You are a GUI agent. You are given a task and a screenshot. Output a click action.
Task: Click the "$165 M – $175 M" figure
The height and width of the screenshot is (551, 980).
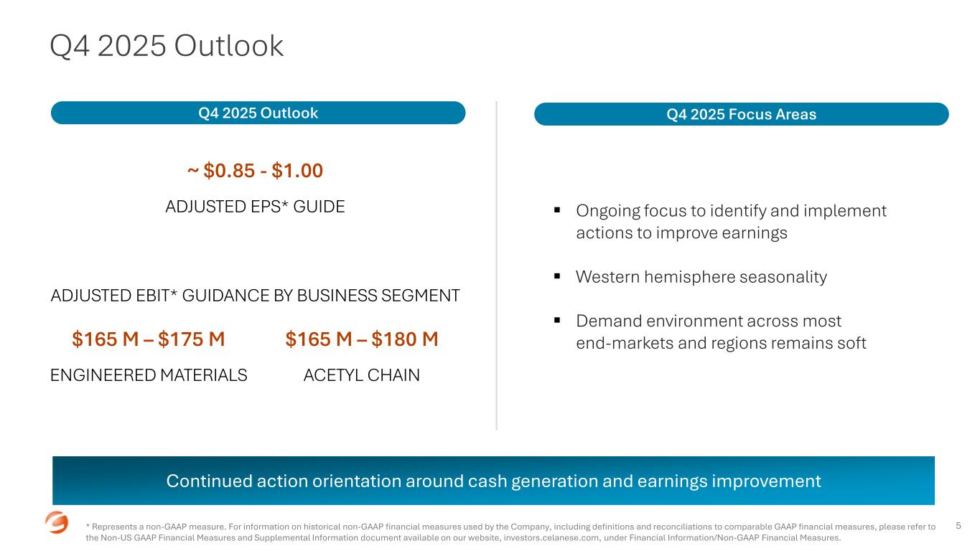[149, 339]
